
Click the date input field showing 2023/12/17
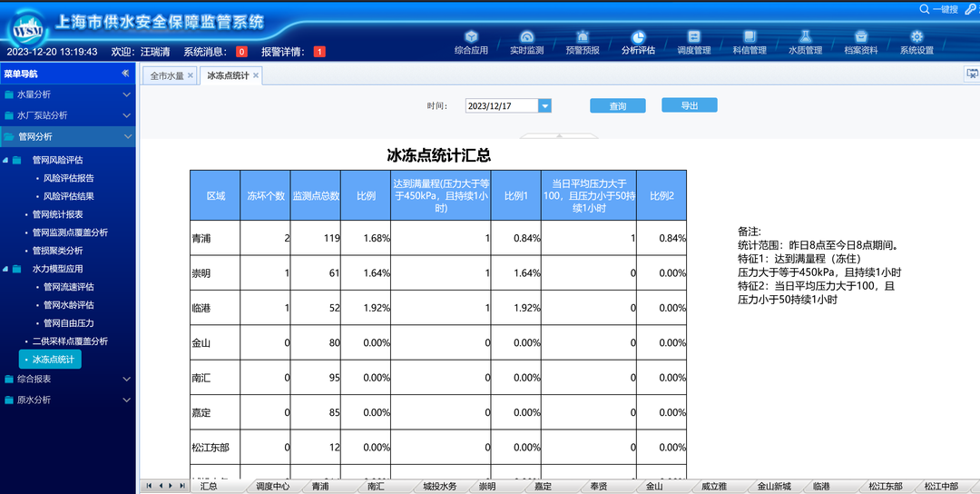502,105
